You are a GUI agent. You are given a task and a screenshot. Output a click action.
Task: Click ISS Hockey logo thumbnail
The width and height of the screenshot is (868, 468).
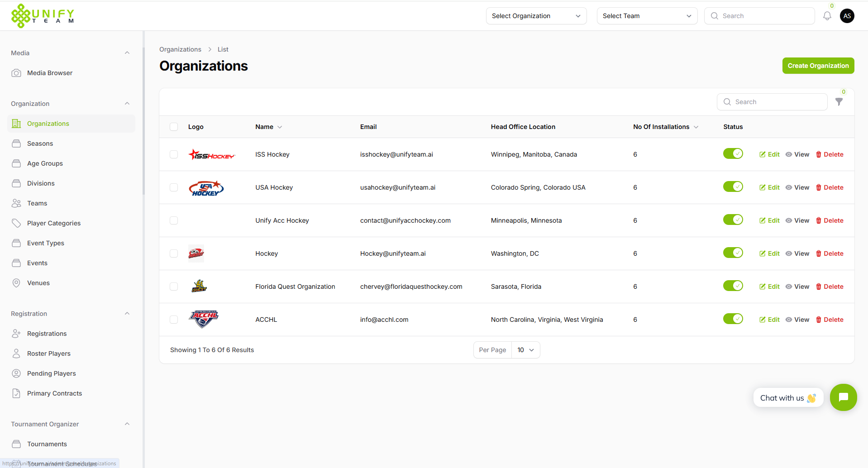[x=211, y=155]
